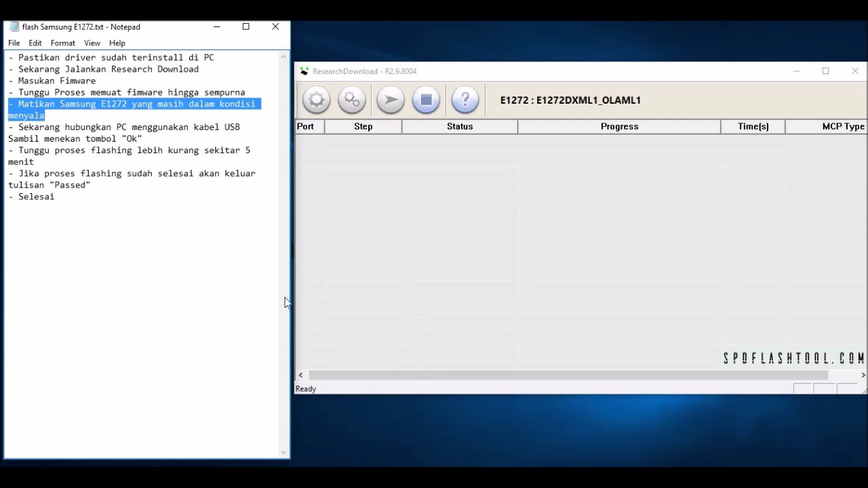The image size is (868, 488).
Task: Open the View menu in Notepad
Action: (x=92, y=43)
